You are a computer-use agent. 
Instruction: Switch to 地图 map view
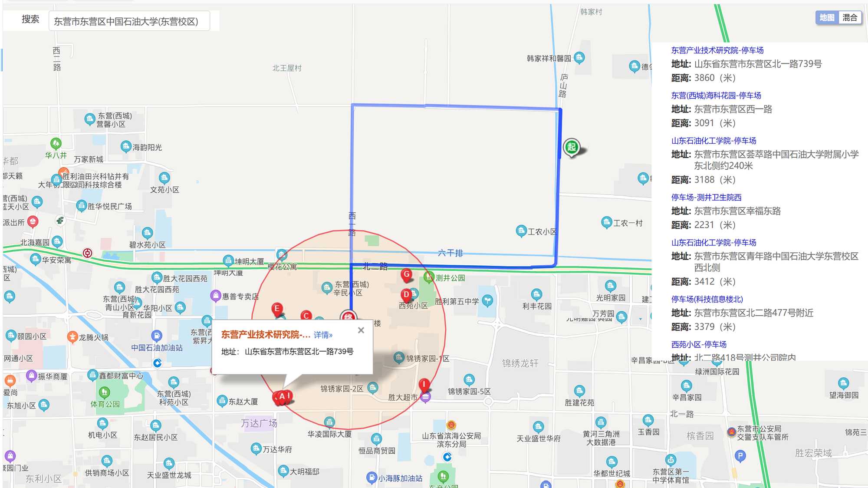(826, 18)
